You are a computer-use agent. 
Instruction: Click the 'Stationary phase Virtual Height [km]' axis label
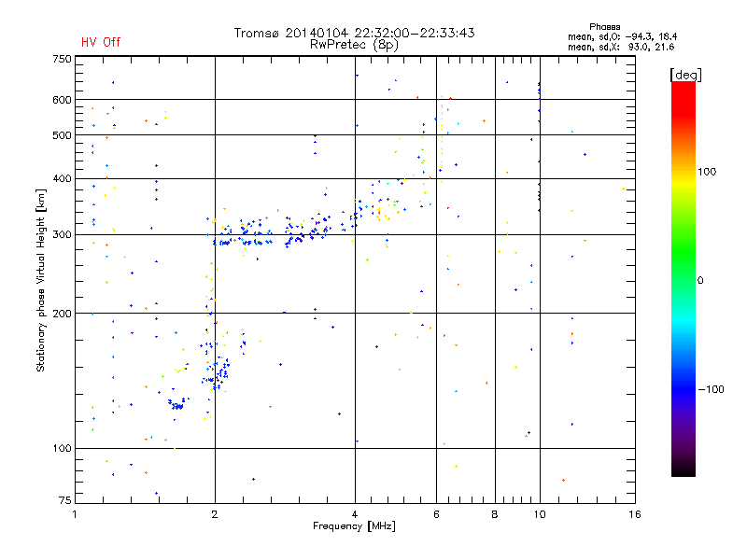41,280
